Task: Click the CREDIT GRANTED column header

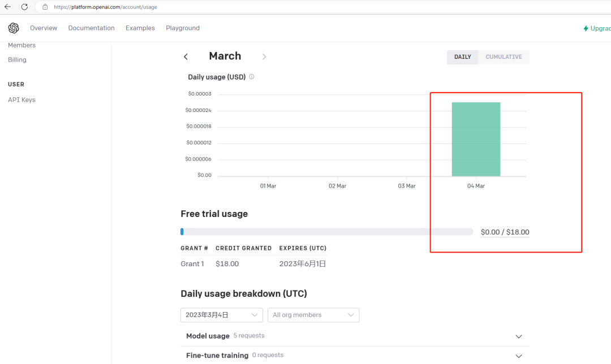Action: (243, 248)
